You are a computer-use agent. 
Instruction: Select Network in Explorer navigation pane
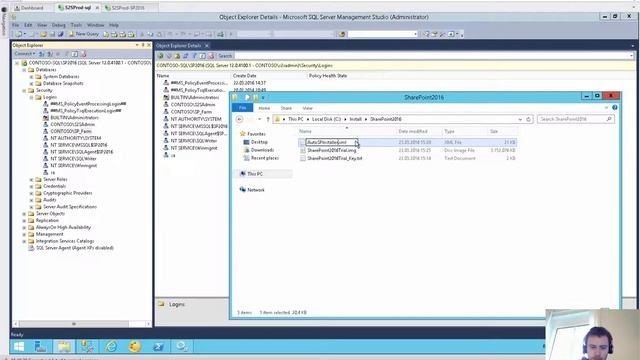point(256,190)
